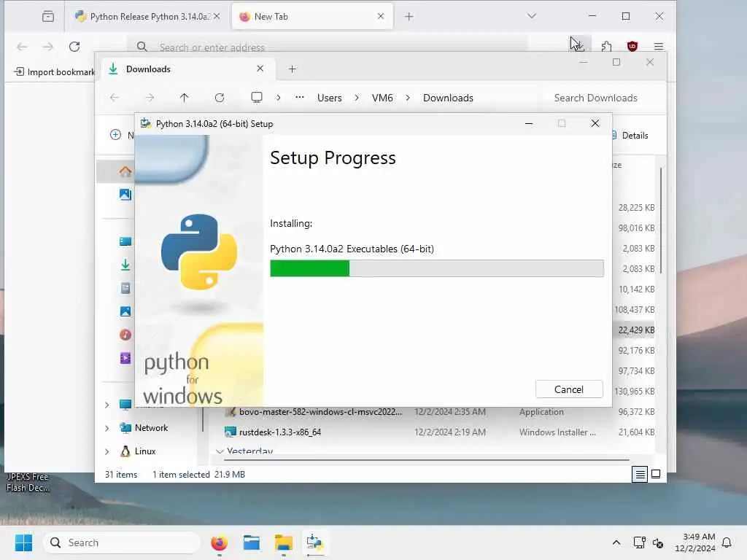The image size is (747, 560).
Task: Open Gallery in the Explorer sidebar
Action: [125, 194]
